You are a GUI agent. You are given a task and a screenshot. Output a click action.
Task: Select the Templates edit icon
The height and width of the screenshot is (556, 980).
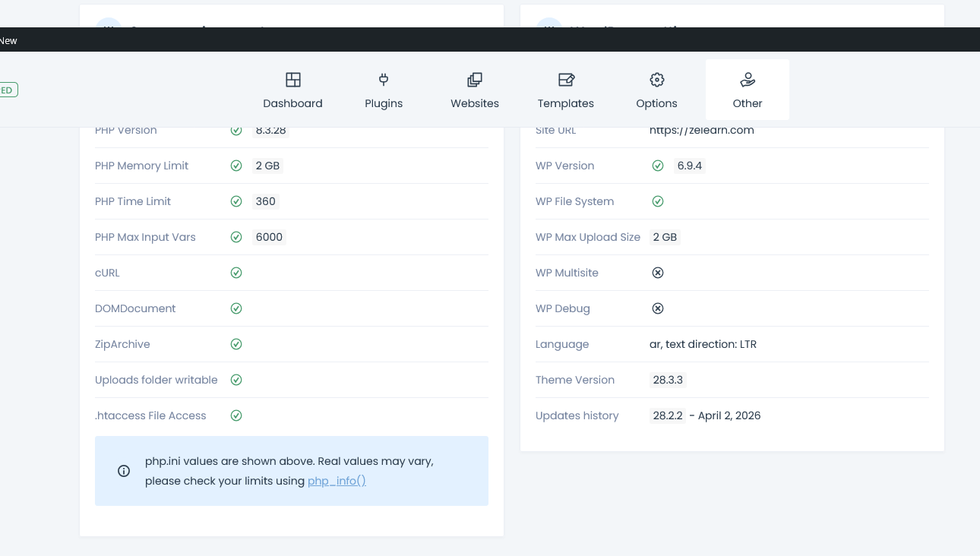(566, 80)
